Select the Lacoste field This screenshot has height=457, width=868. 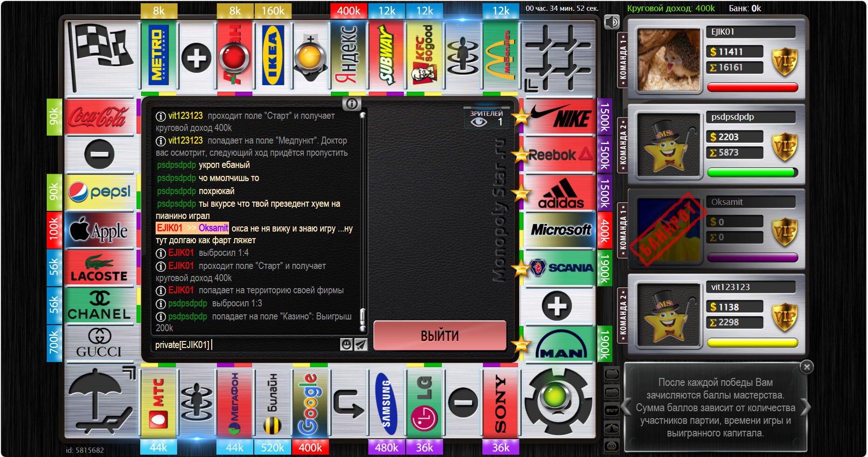click(x=100, y=268)
